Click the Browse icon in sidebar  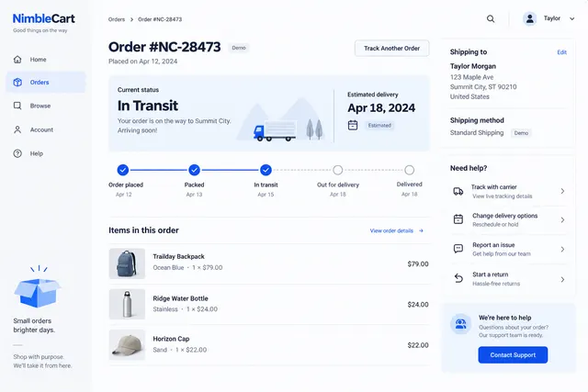(x=17, y=106)
